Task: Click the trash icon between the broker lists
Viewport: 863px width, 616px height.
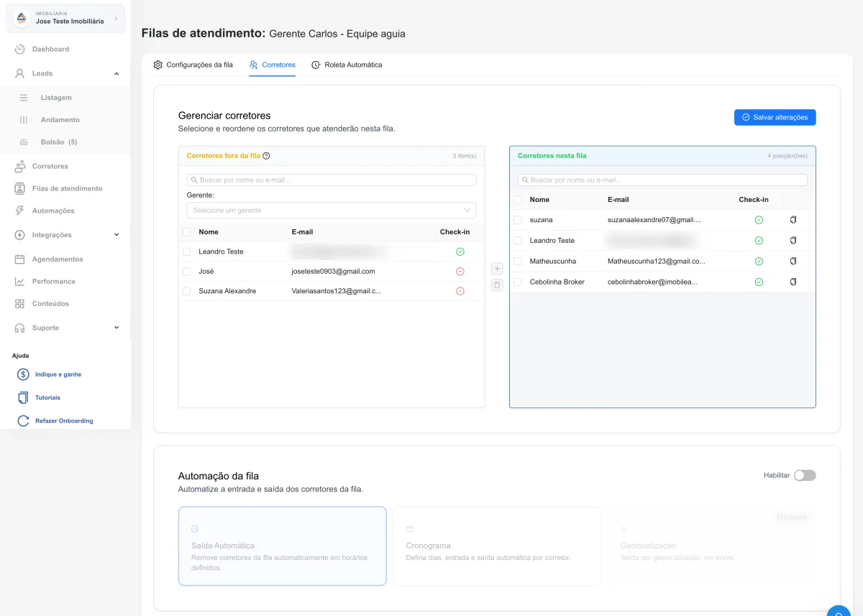Action: (x=497, y=285)
